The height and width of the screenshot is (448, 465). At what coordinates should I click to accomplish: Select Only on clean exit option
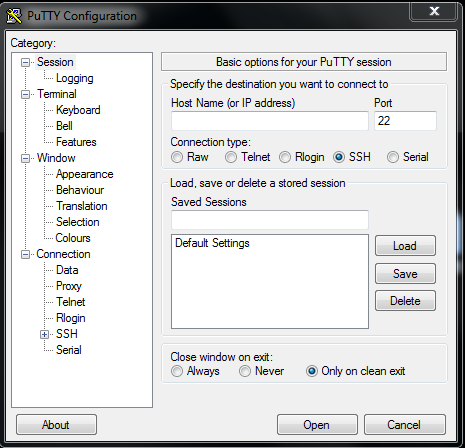(312, 371)
